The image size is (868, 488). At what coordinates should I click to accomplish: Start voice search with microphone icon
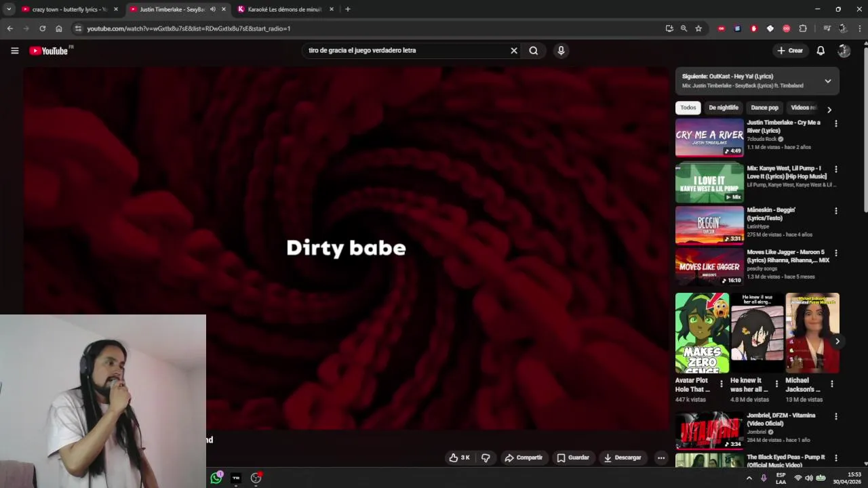[x=561, y=50]
